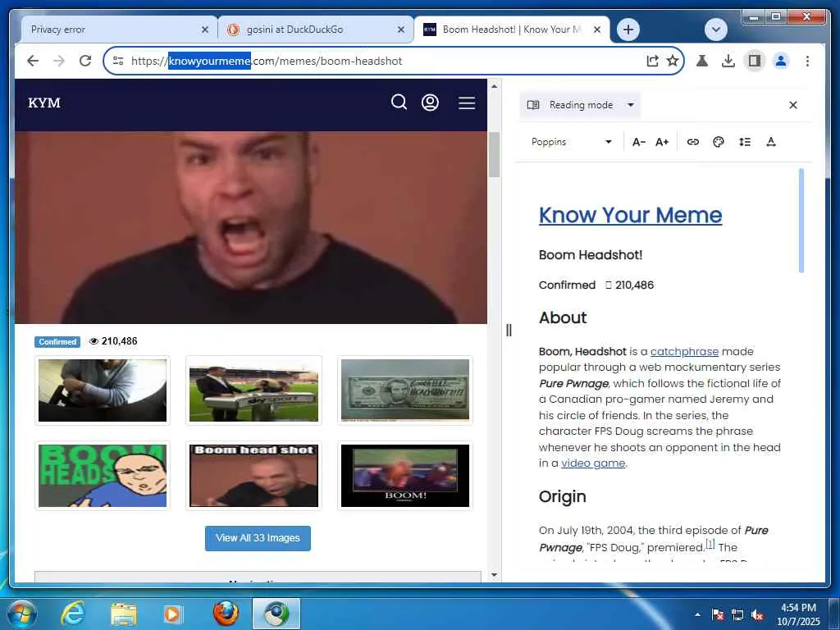Open the Windows Start menu

pos(21,614)
